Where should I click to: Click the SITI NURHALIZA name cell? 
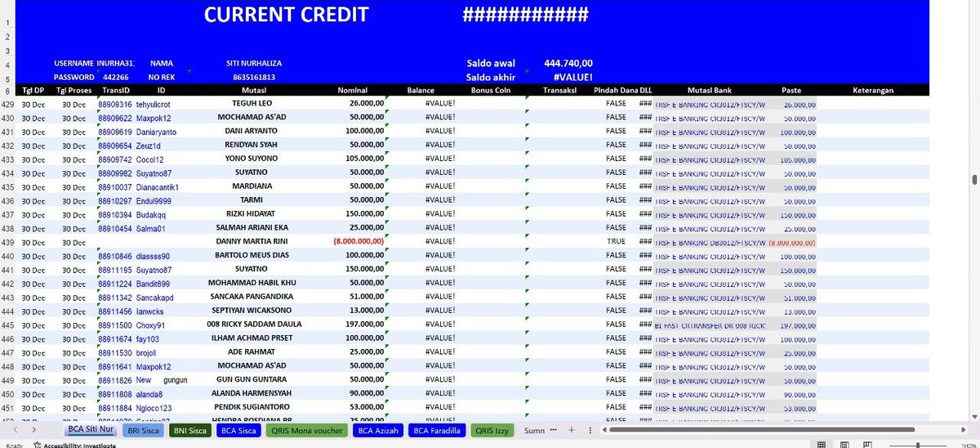pos(254,63)
